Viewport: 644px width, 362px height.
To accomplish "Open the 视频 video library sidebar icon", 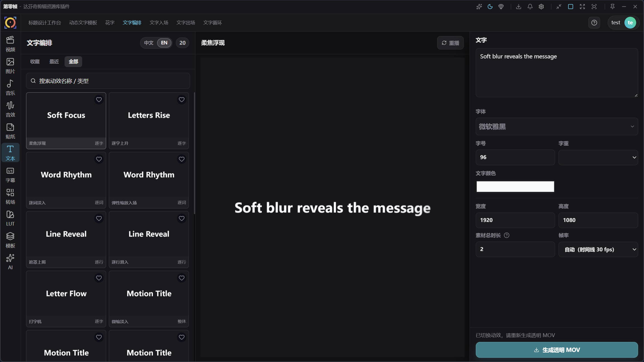I will tap(10, 44).
